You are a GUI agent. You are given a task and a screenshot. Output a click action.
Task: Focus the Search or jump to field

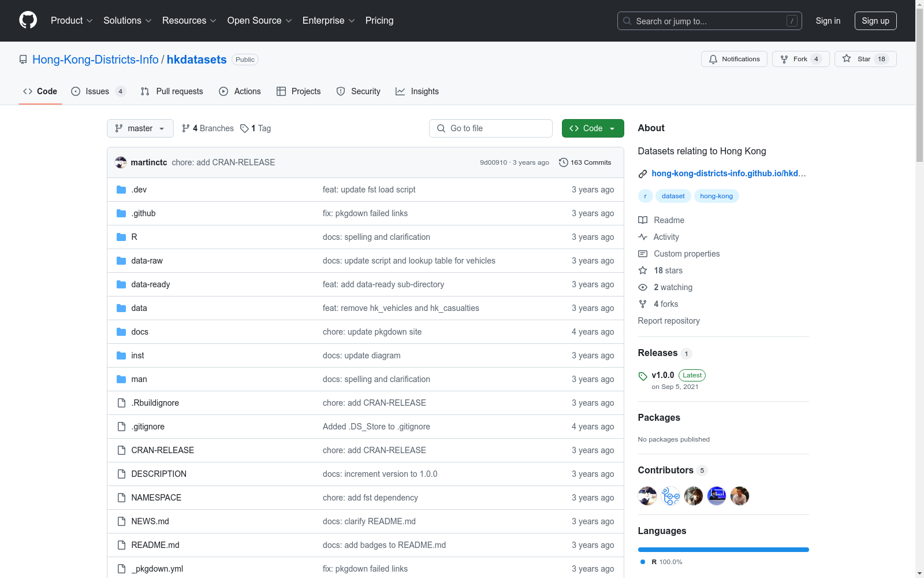point(710,21)
